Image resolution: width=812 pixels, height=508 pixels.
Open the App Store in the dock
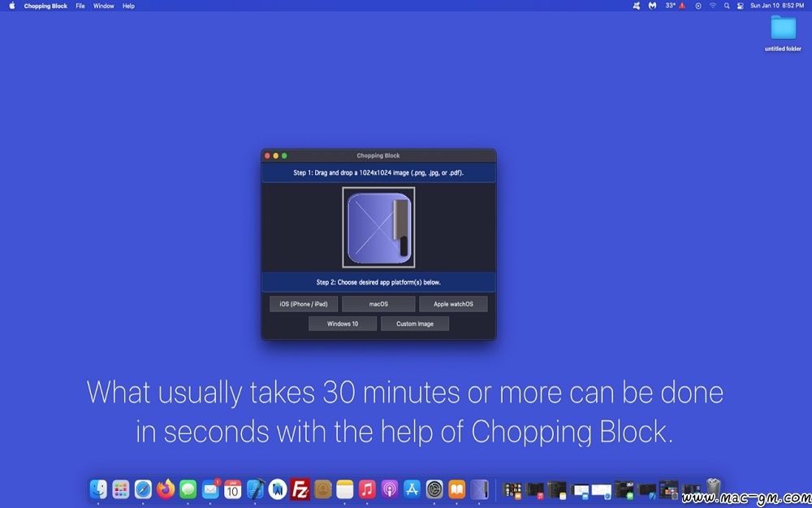pos(412,488)
